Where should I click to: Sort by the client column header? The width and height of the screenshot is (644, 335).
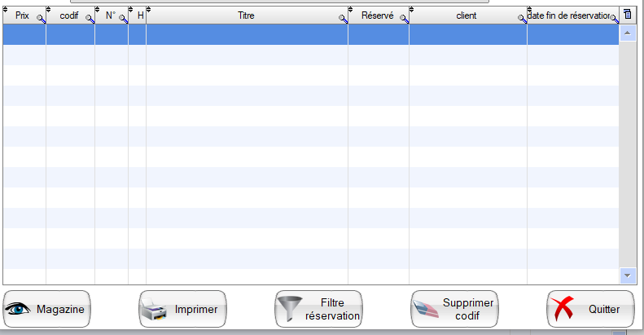tap(467, 15)
